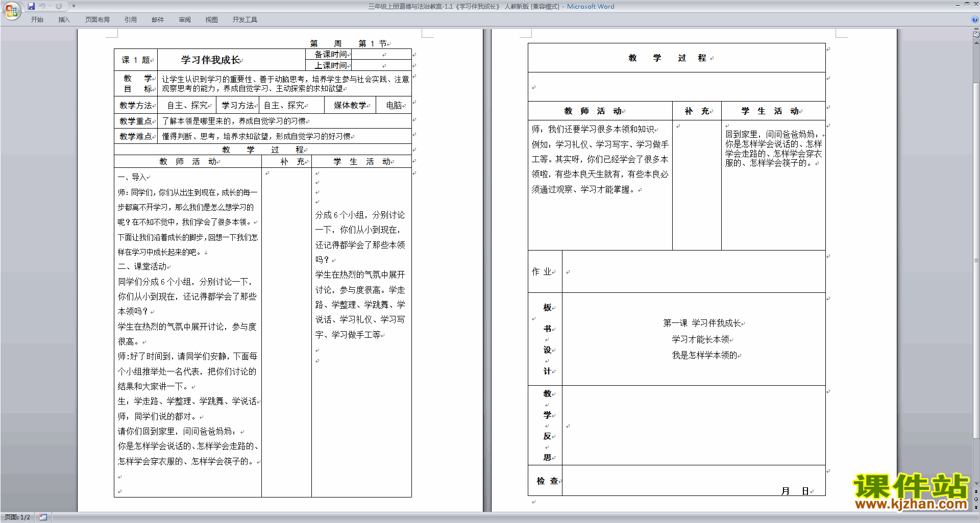The image size is (980, 523).
Task: Open the 邮件 tab
Action: (x=158, y=20)
